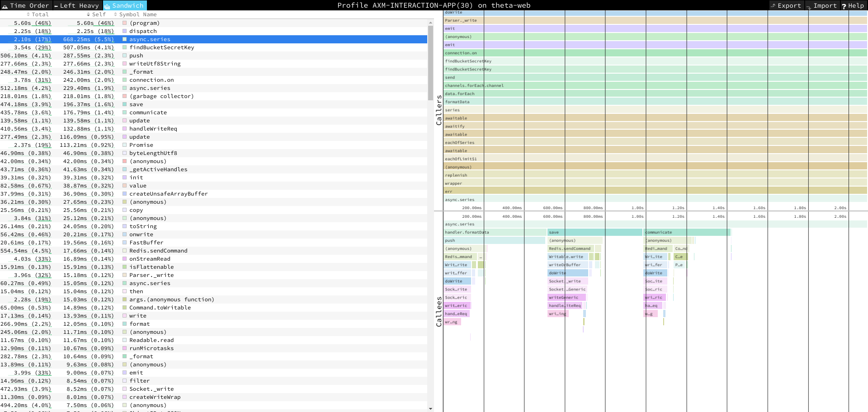The image size is (868, 412).
Task: Click the replenish caller frame
Action: (655, 175)
